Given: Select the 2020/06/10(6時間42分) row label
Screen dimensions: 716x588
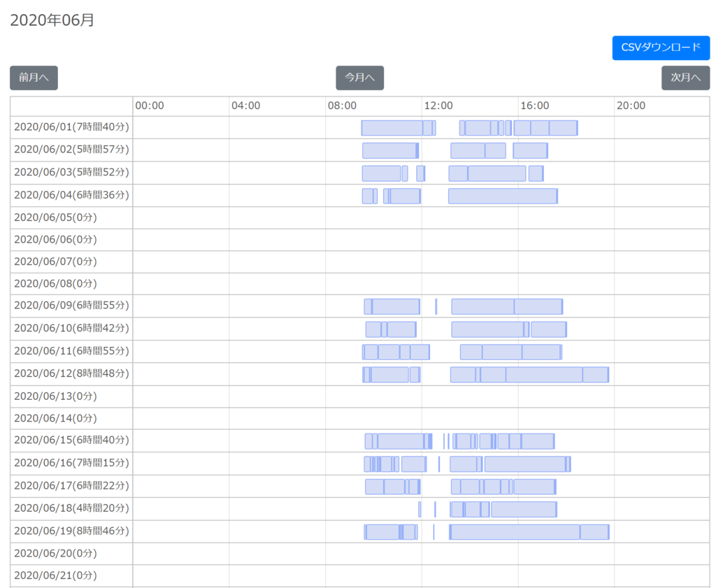Looking at the screenshot, I should click(72, 329).
